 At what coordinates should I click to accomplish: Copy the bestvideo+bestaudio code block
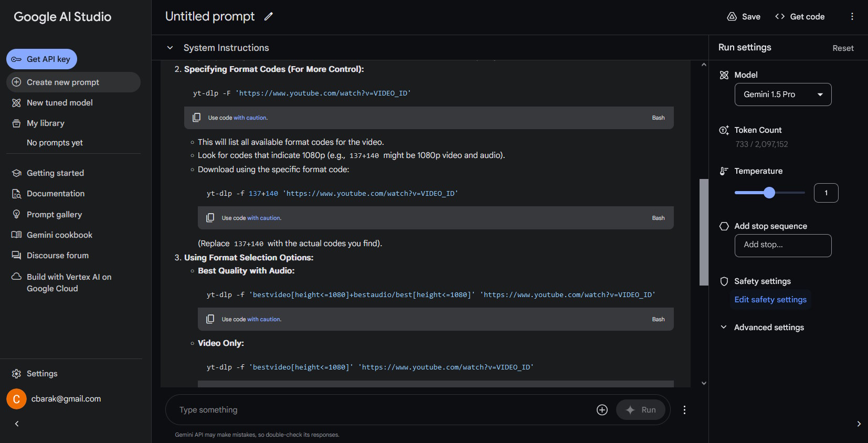[210, 319]
